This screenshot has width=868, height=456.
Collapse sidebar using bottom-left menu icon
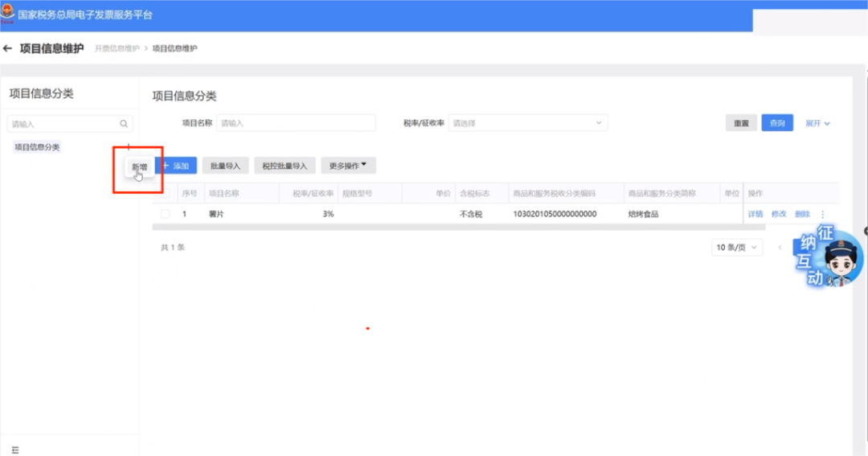coord(15,450)
